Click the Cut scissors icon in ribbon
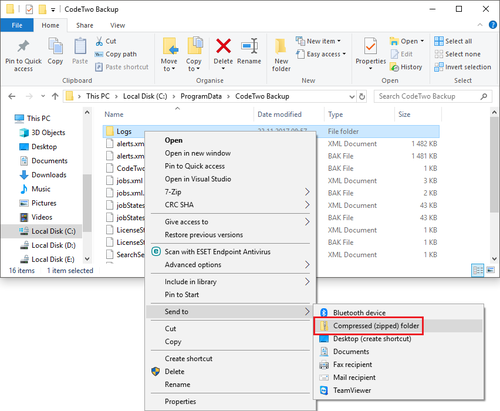This screenshot has width=500, height=411. 99,41
